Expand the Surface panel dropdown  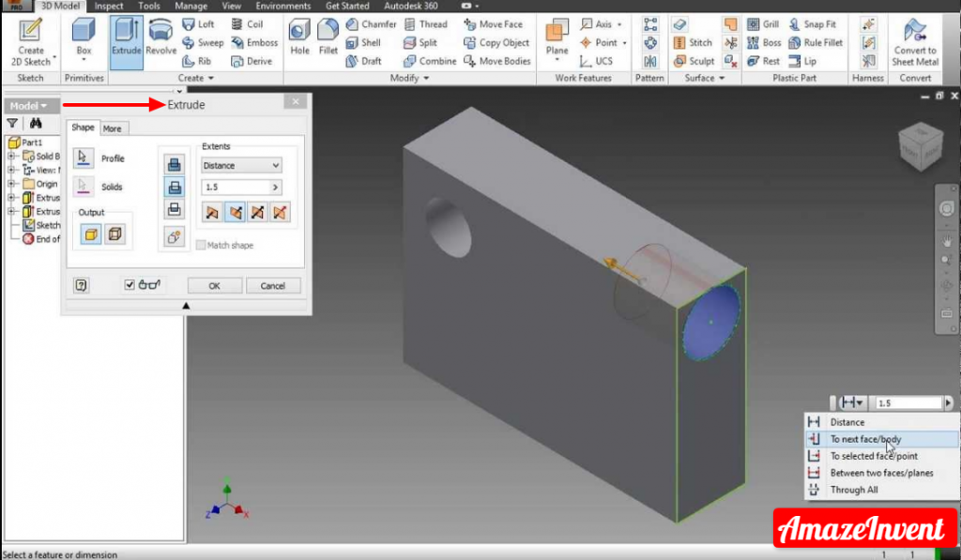705,78
